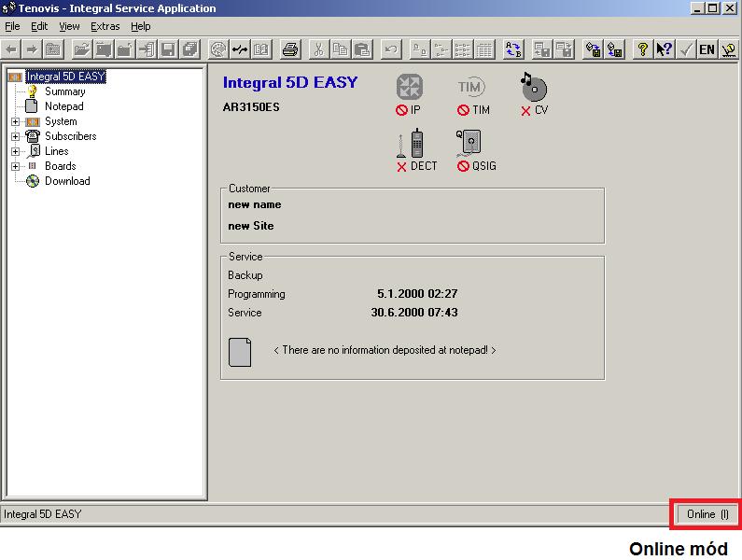Click the lamp/operator icon at toolbar end

click(729, 49)
